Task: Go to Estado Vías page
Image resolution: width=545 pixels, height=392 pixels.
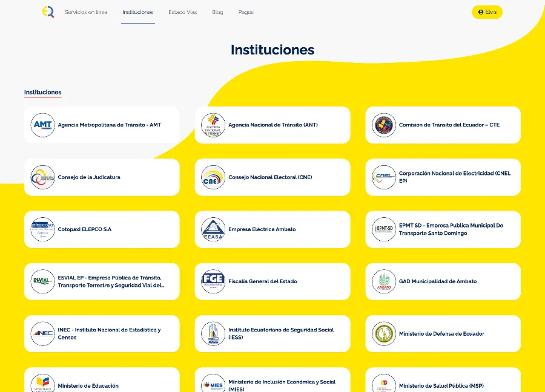Action: click(x=182, y=12)
